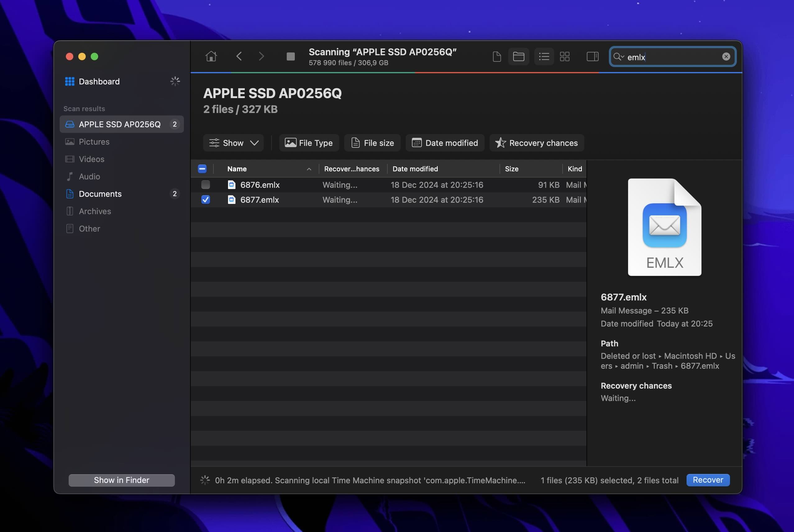Toggle checkbox for 6877.emlx file
794x532 pixels.
[205, 199]
